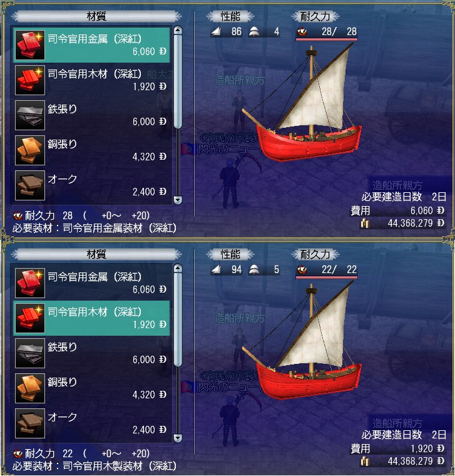Click the top list's scroll-up arrow
The height and width of the screenshot is (476, 455).
point(178,30)
